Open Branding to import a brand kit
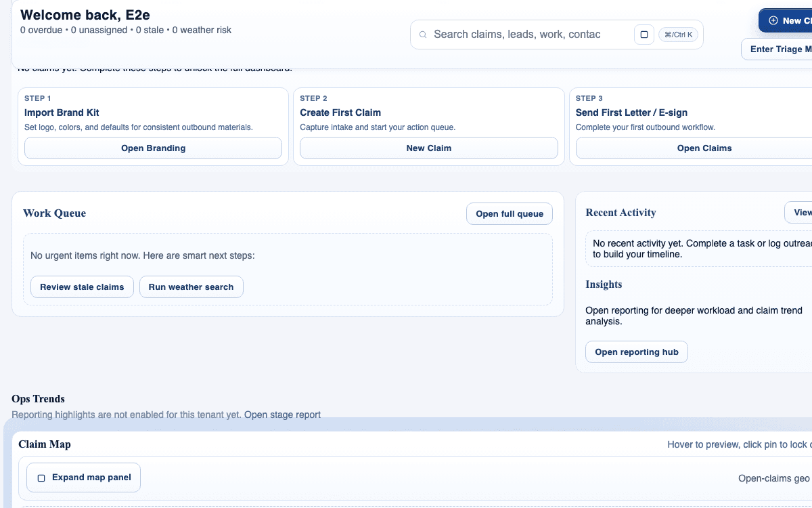812x508 pixels. (x=153, y=148)
